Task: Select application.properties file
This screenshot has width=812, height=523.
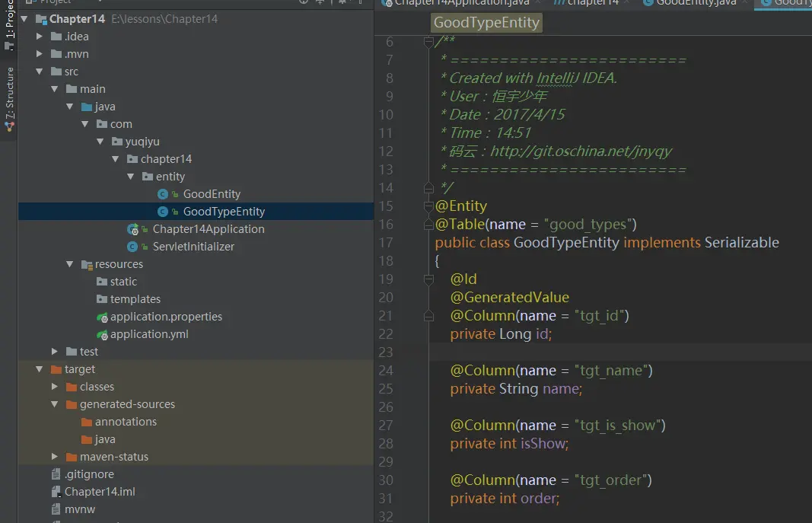Action: [166, 317]
